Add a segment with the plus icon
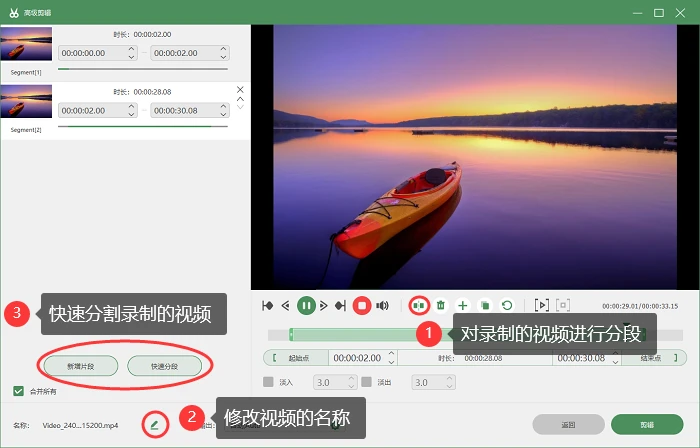Viewport: 700px width, 448px height. point(462,306)
